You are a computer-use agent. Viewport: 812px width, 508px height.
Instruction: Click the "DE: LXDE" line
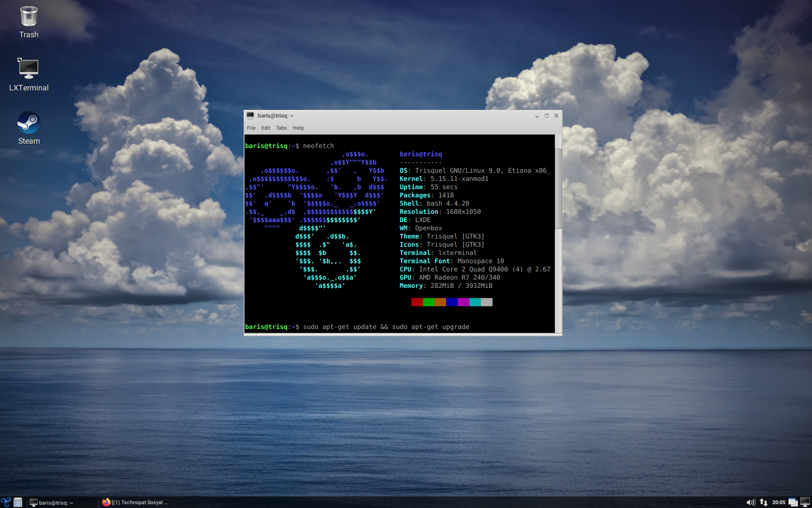click(x=415, y=220)
